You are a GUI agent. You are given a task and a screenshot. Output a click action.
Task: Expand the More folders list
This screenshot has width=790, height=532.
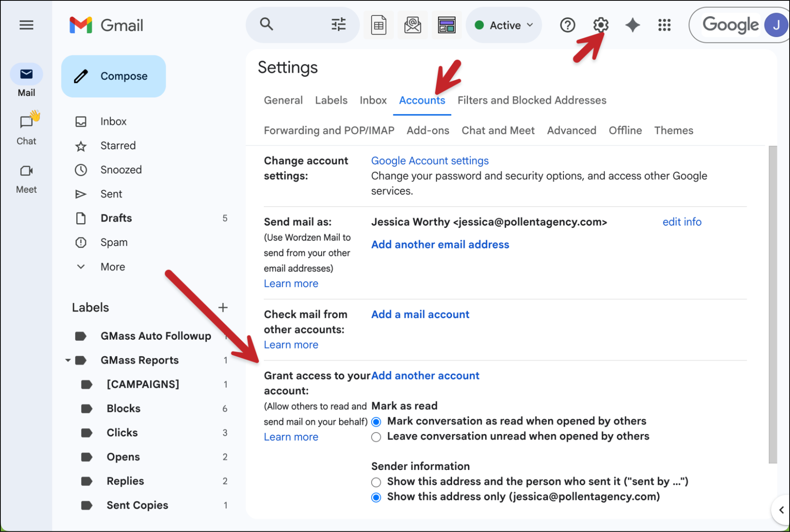coord(112,267)
